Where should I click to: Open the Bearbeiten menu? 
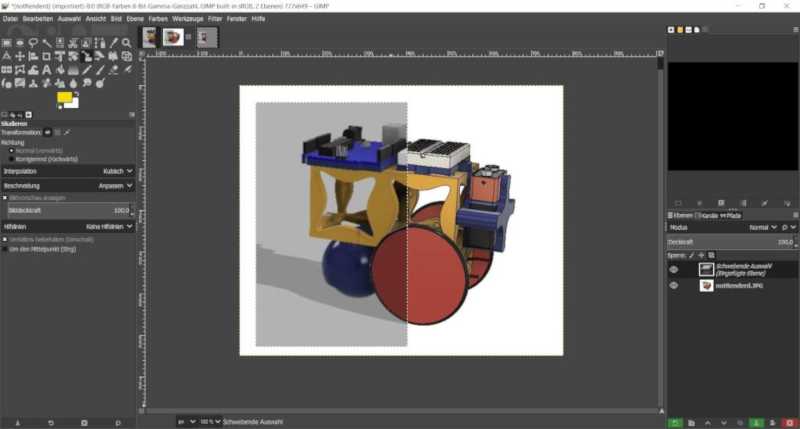coord(38,19)
